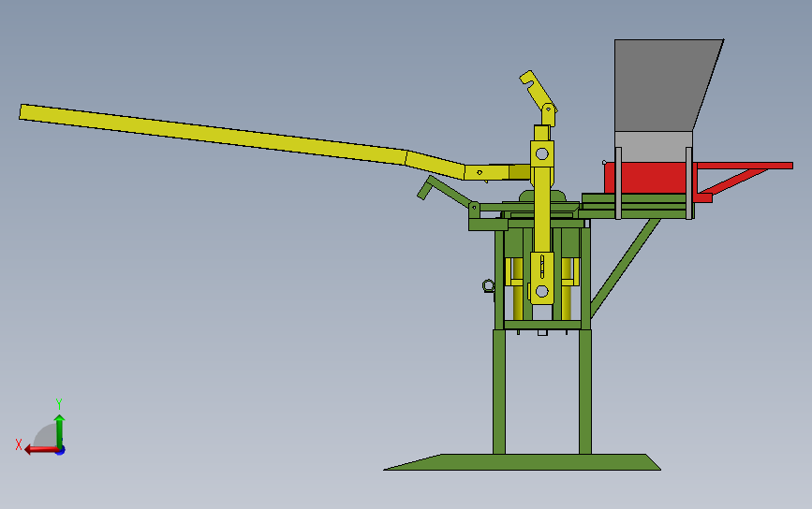
Task: Select the red X axis of the triad
Action: point(41,449)
